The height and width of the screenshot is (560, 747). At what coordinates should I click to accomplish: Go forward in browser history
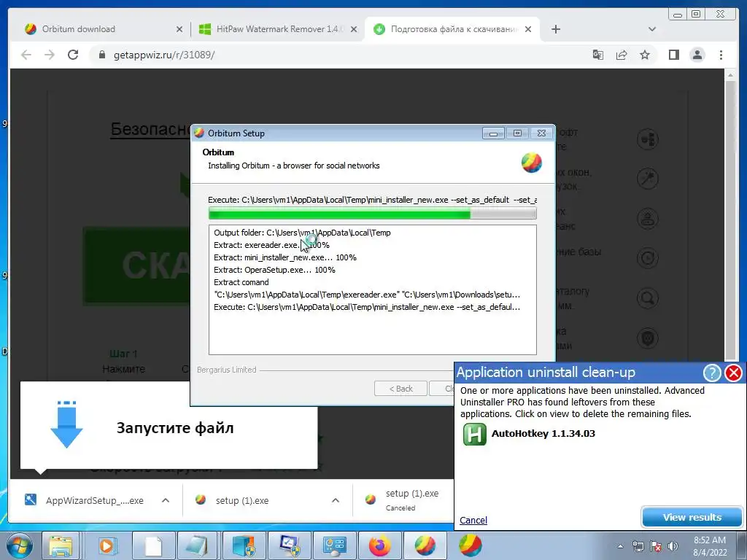coord(50,55)
